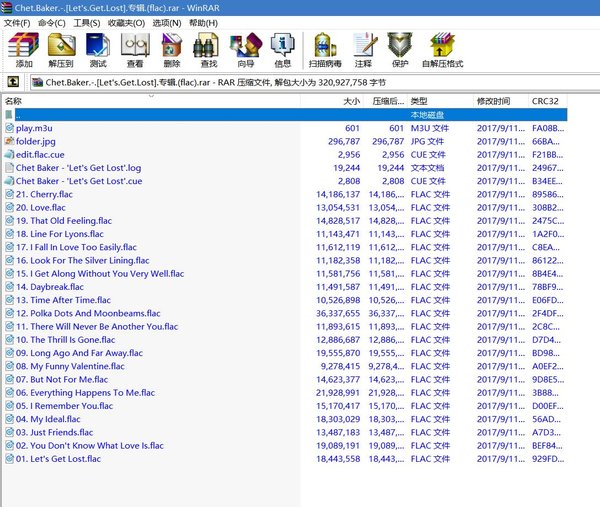Click the 保护 (Protect) shield icon
Viewport: 600px width, 507px height.
(401, 49)
